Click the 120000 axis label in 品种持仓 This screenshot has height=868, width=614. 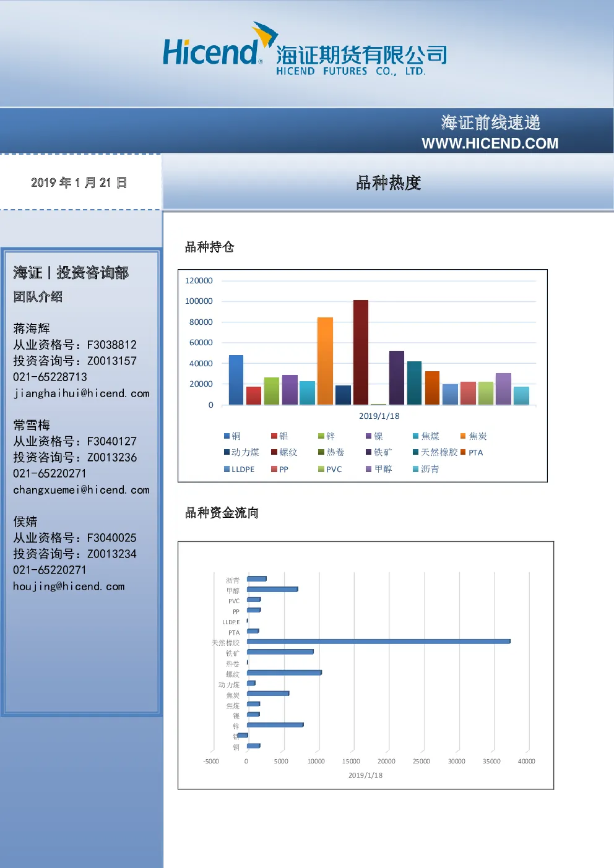199,280
